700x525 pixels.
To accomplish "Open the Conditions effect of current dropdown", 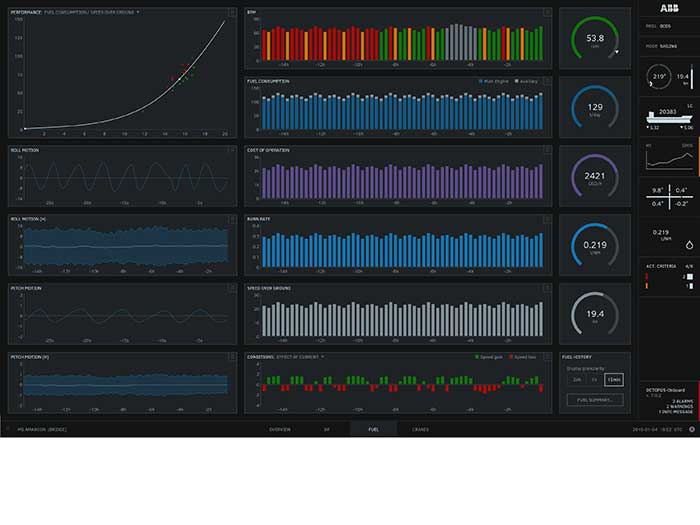I will point(300,357).
